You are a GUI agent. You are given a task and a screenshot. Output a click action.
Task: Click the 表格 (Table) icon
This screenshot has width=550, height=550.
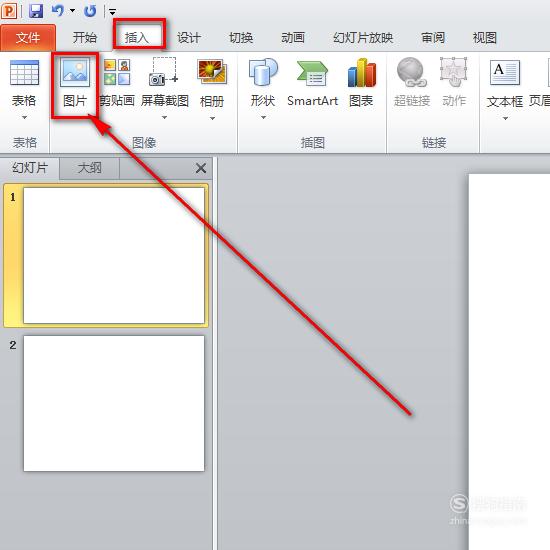click(x=24, y=73)
